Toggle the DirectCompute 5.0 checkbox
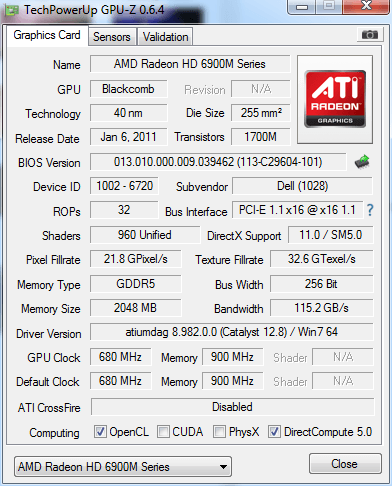Viewport: 392px width, 486px height. point(274,432)
